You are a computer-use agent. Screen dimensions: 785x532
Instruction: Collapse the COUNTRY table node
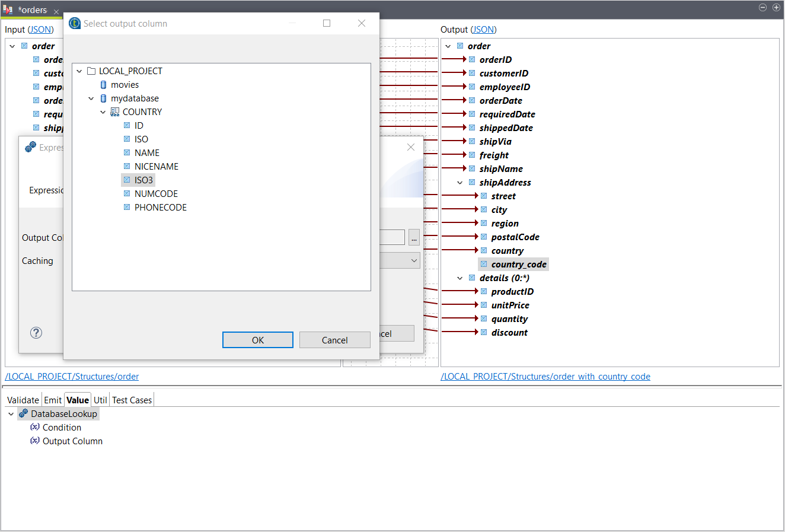coord(103,112)
